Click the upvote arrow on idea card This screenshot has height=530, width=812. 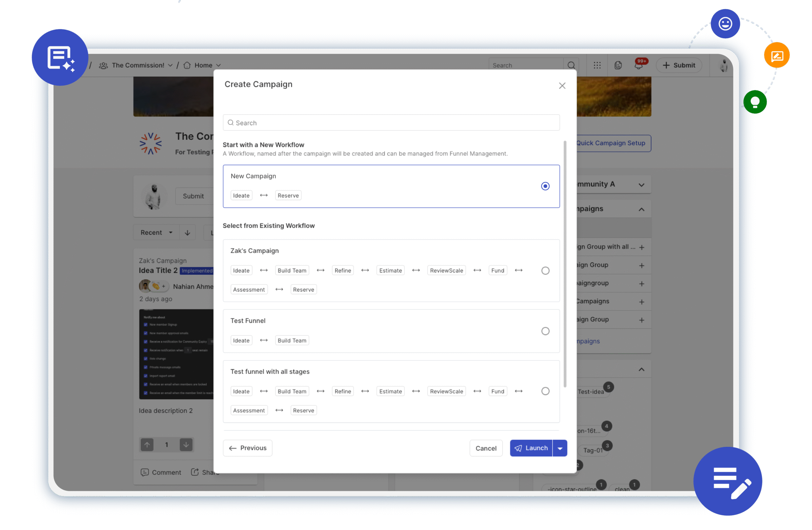(147, 445)
